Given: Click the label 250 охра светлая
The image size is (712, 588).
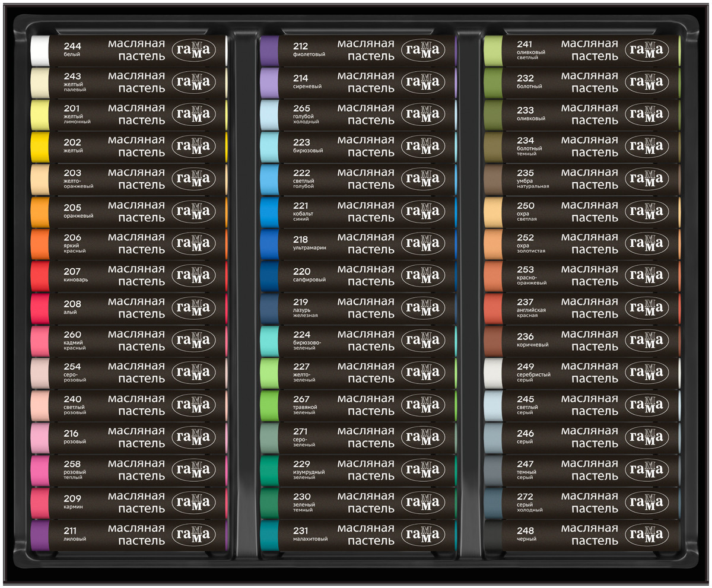Looking at the screenshot, I should pos(527,211).
